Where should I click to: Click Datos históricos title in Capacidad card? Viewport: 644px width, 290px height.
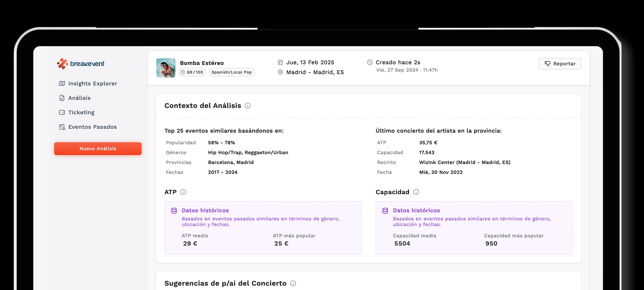coord(416,210)
